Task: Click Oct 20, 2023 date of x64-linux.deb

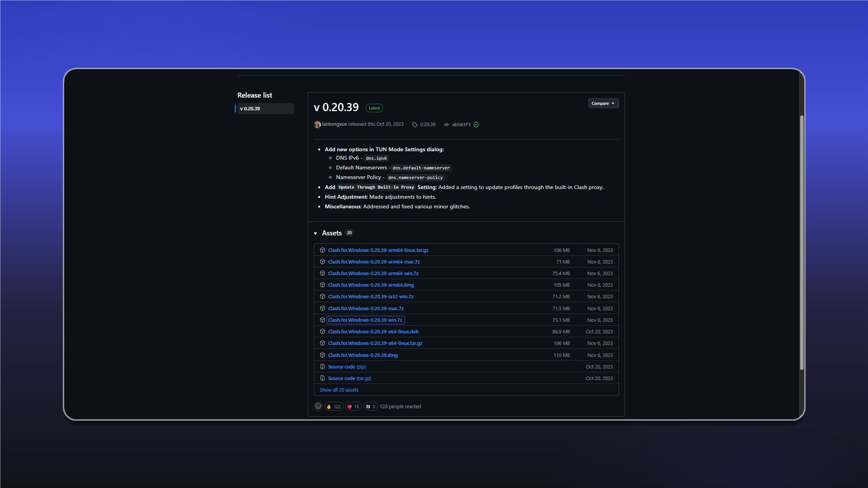Action: click(x=599, y=332)
